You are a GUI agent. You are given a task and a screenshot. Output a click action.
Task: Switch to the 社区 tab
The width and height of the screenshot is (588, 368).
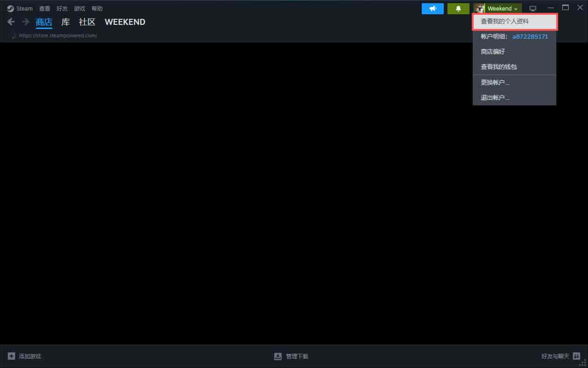pyautogui.click(x=87, y=22)
